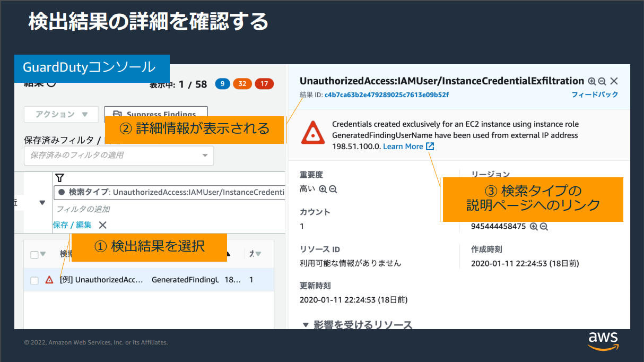Close the finding details panel
The height and width of the screenshot is (362, 644).
[614, 81]
